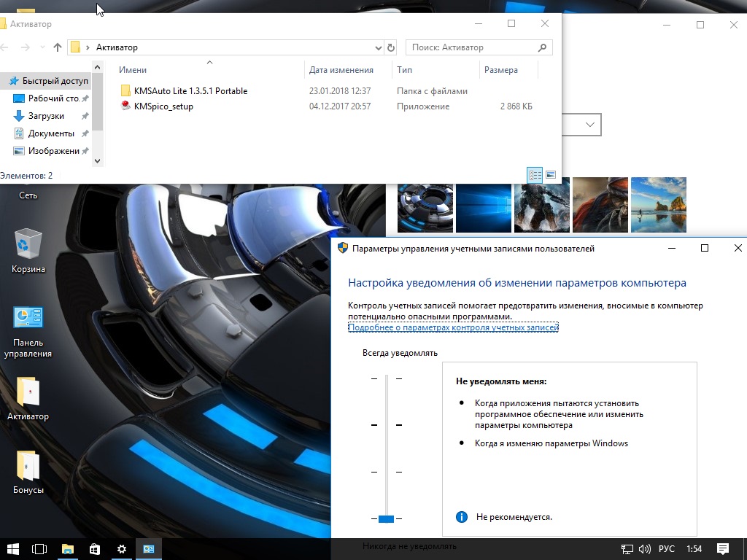747x560 pixels.
Task: Select Документы in the quick access pane
Action: point(51,133)
